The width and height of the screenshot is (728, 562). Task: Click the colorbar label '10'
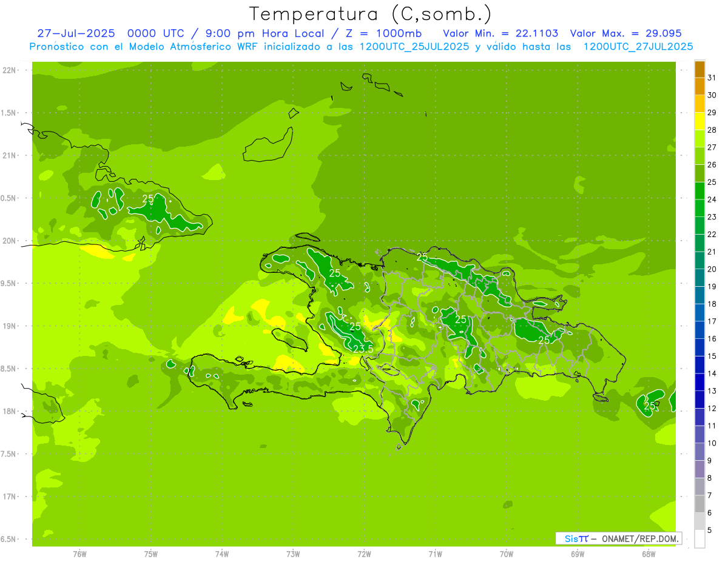[712, 443]
